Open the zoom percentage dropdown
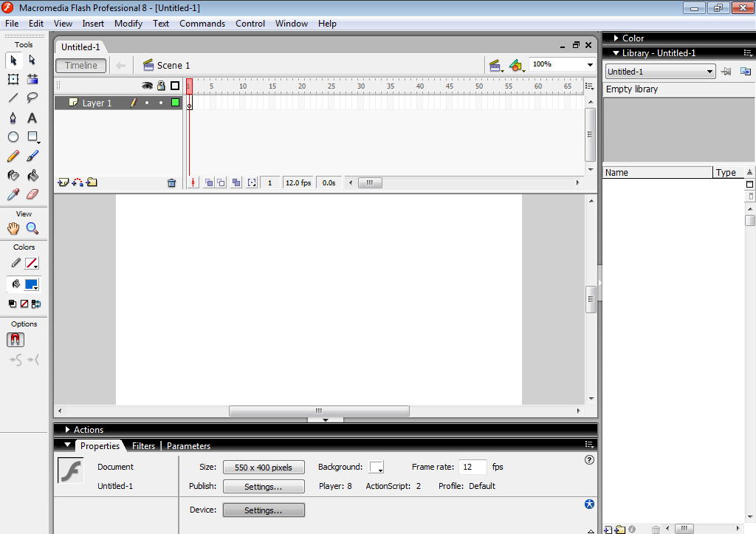Viewport: 756px width, 534px height. [590, 65]
